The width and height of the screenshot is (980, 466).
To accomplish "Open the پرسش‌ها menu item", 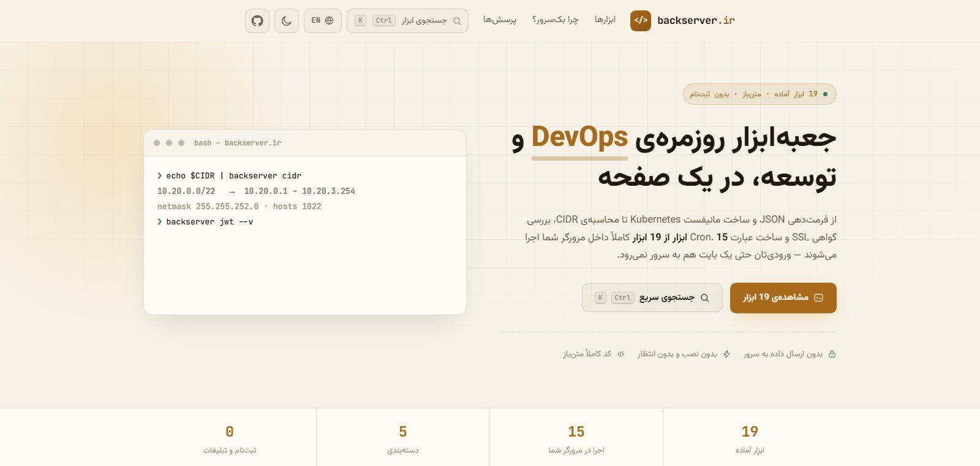I will [500, 20].
